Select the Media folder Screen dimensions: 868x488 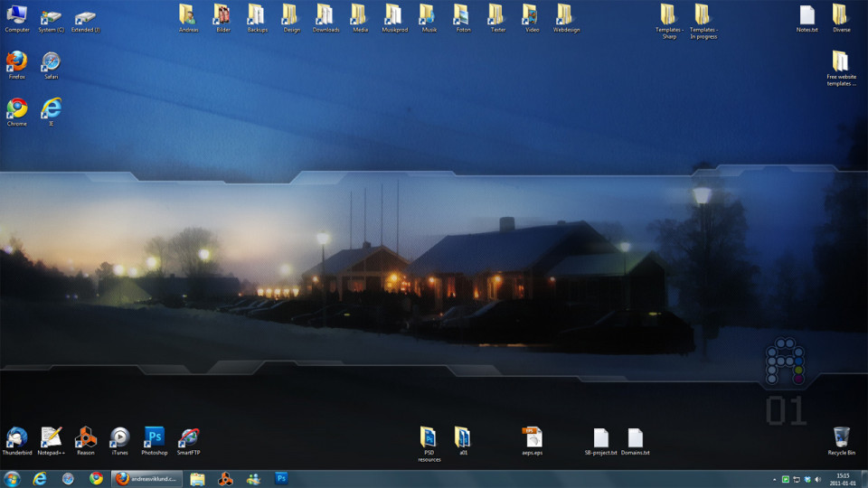pyautogui.click(x=360, y=18)
